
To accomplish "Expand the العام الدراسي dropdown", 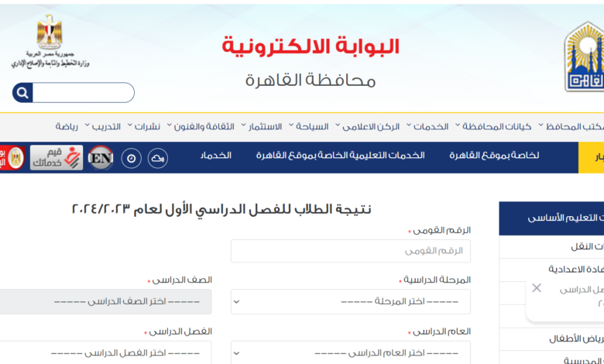I will click(351, 352).
